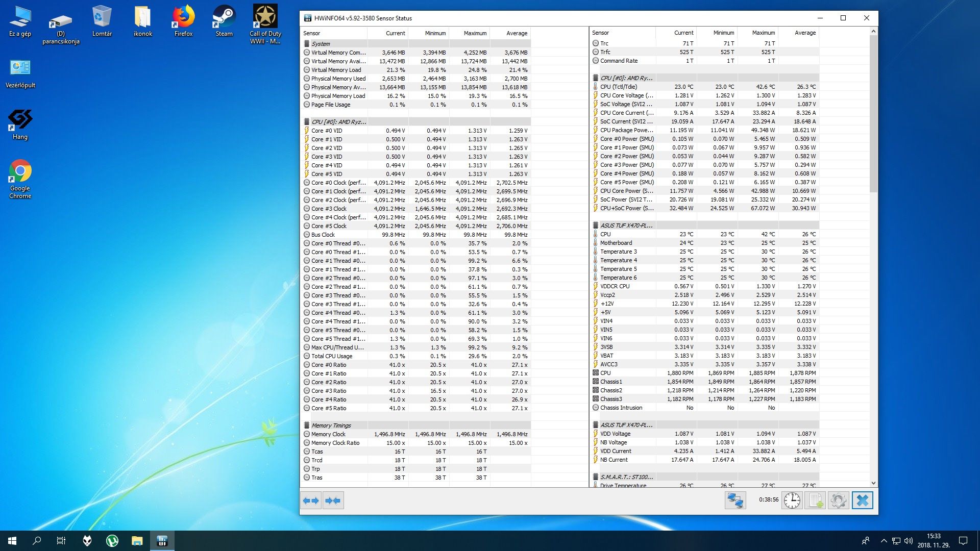Screen dimensions: 980x551
Task: Click the clock reset timer icon
Action: (792, 500)
